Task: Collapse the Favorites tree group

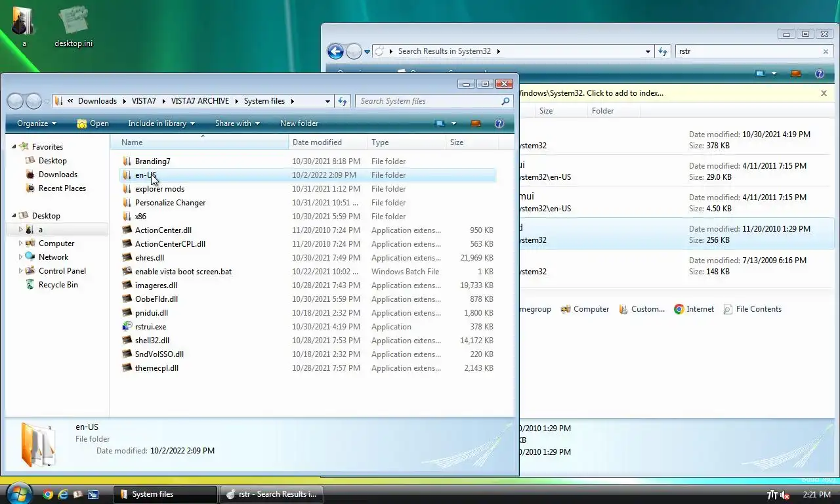Action: [x=14, y=147]
